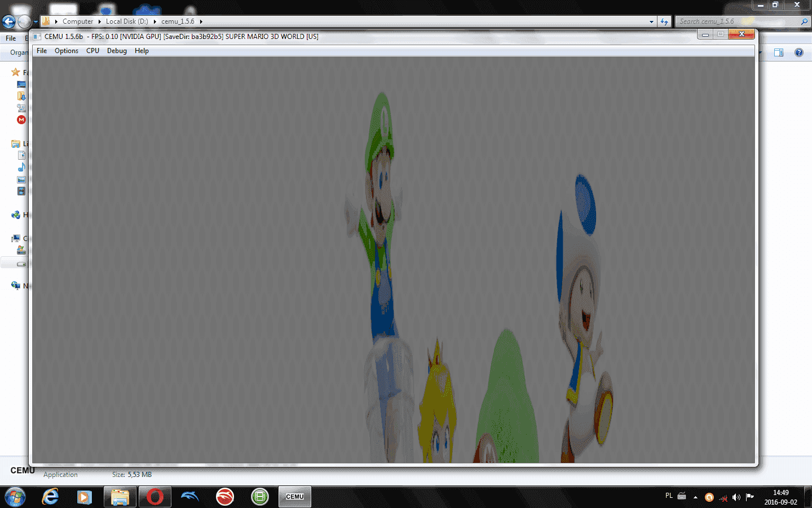Expand the arrow after Local Disk (D:)
The image size is (812, 508).
[x=155, y=21]
